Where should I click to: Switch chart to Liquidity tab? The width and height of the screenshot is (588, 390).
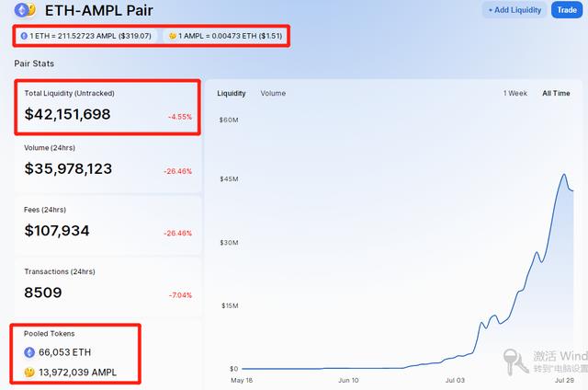(232, 93)
